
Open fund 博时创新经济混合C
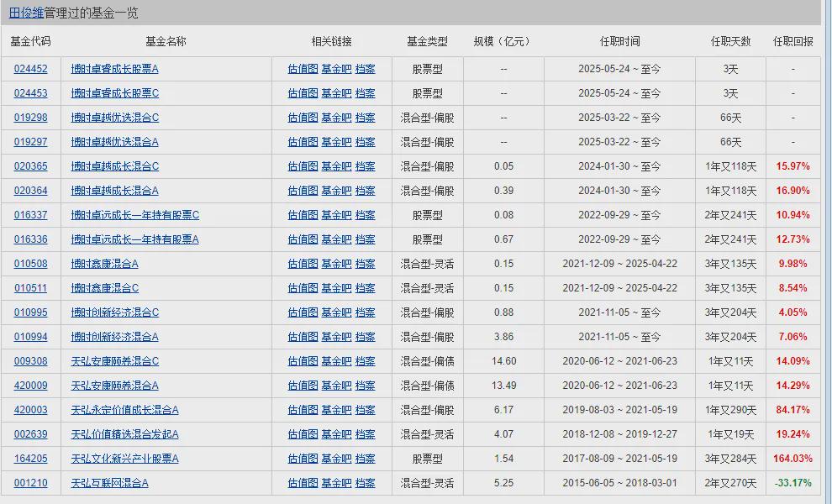tap(114, 312)
